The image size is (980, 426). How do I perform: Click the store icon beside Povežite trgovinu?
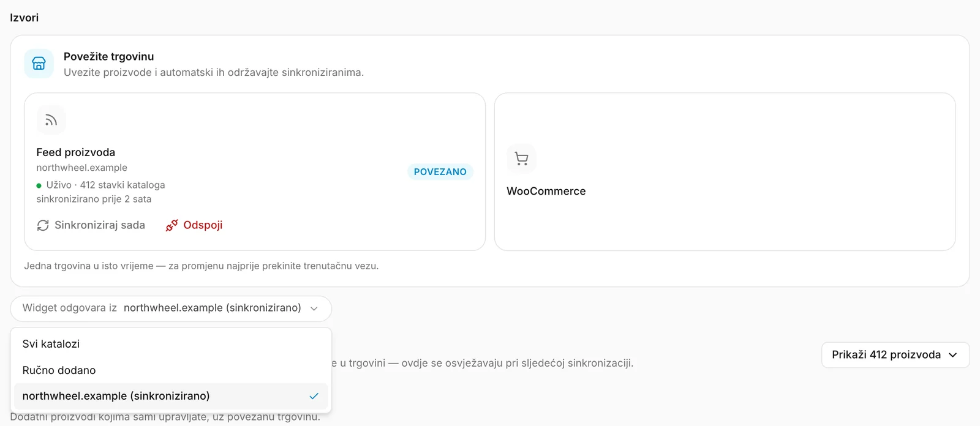(x=39, y=64)
